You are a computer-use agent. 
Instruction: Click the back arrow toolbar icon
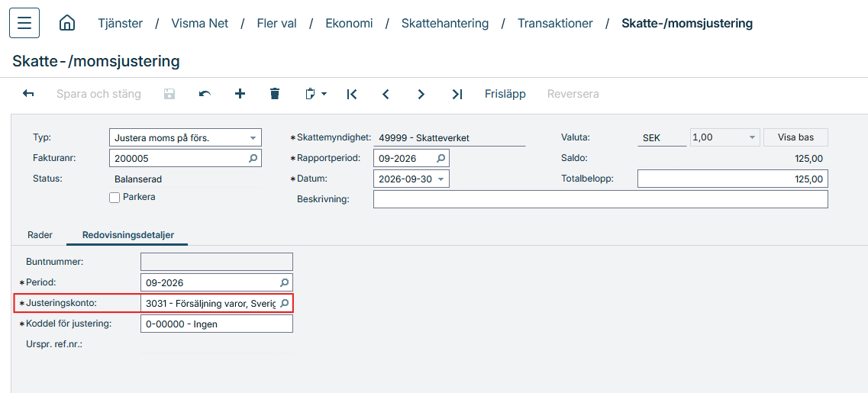[x=28, y=94]
